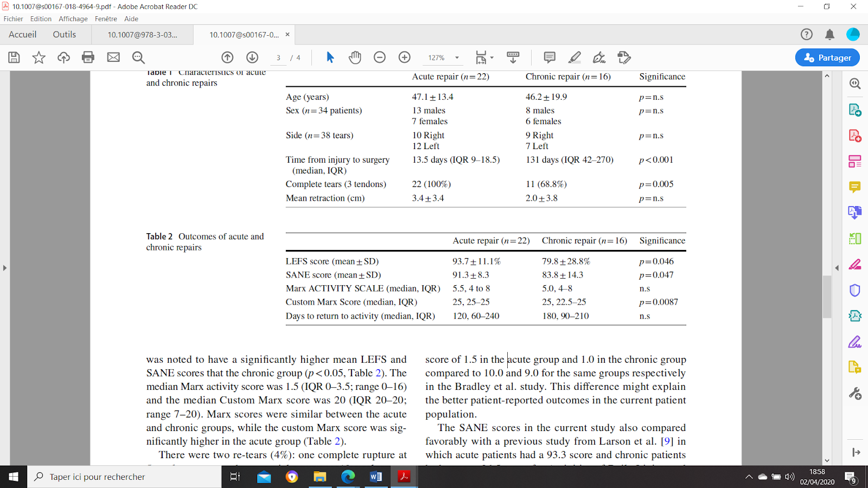Open Protect shield tool in sidebar

point(855,291)
